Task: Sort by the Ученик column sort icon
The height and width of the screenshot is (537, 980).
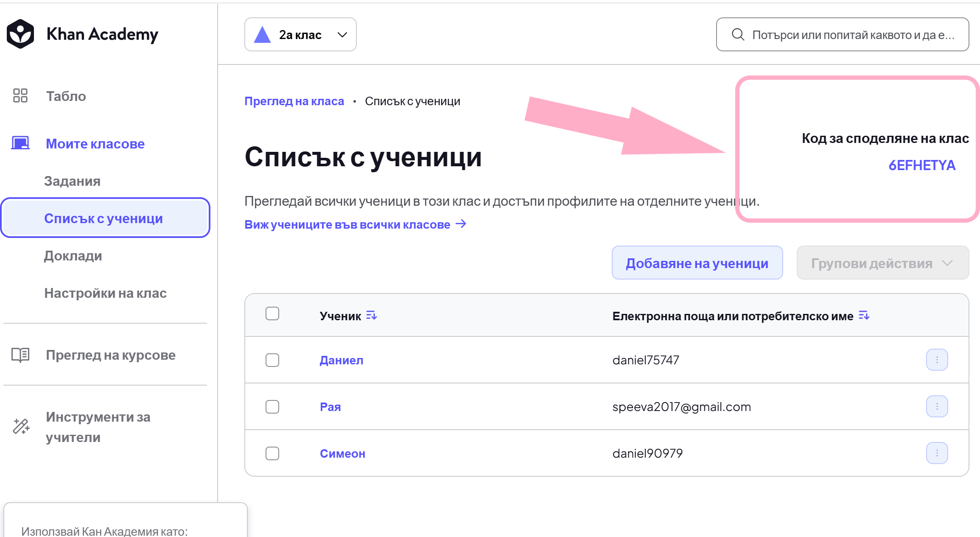Action: [372, 316]
